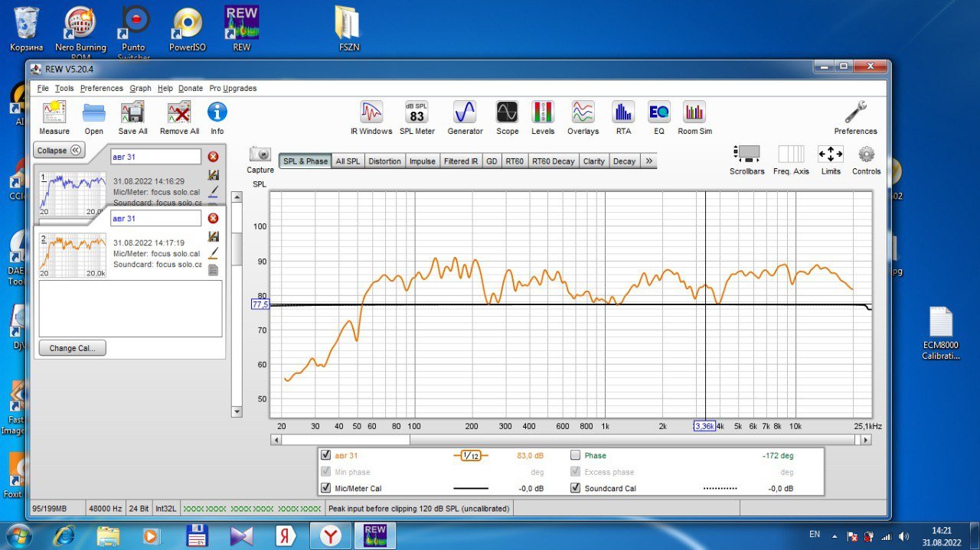Screen dimensions: 980x550
Task: Toggle the Phase trace checkbox
Action: coord(576,455)
